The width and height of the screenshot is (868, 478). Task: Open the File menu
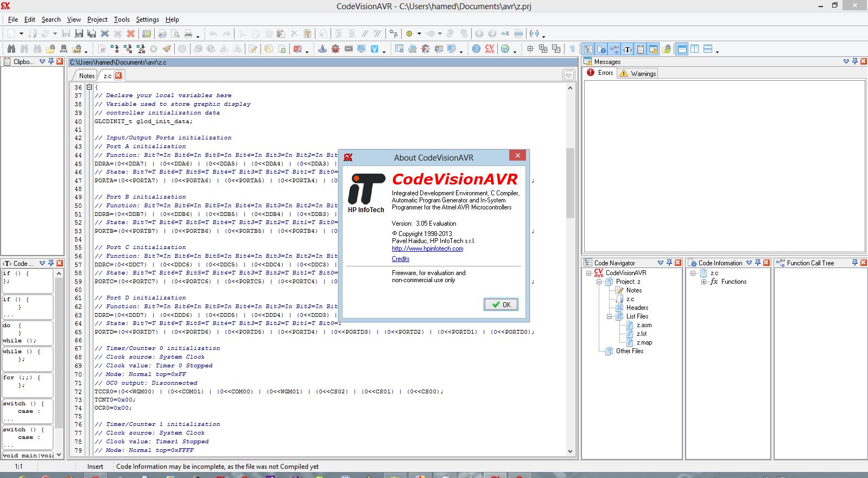13,20
